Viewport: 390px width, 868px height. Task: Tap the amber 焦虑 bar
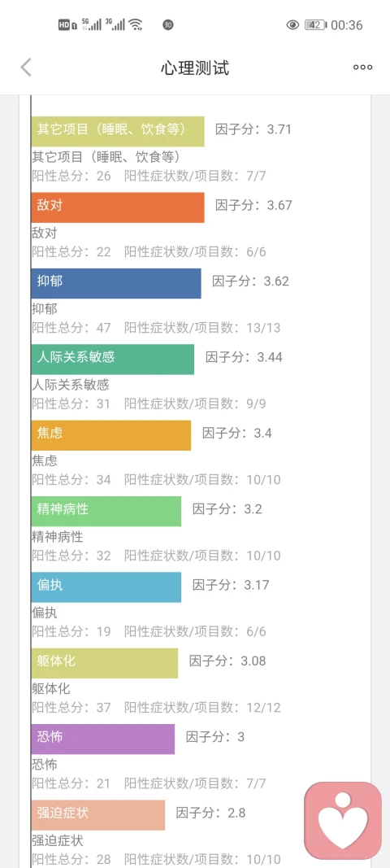[x=111, y=435]
